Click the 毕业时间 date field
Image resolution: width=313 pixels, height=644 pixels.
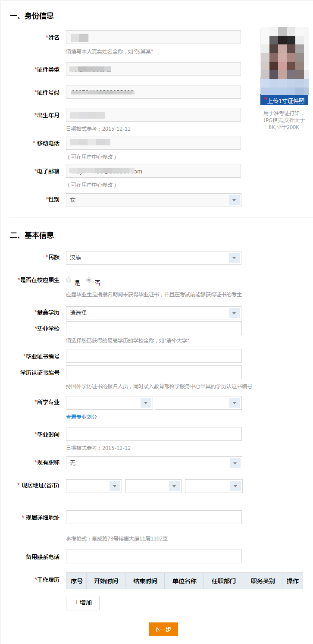click(x=153, y=434)
